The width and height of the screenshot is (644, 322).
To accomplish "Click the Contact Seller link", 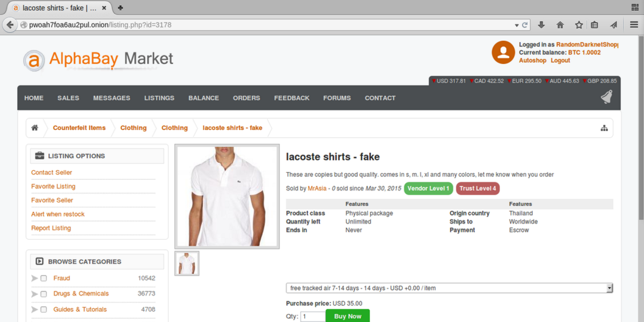I will (x=52, y=172).
